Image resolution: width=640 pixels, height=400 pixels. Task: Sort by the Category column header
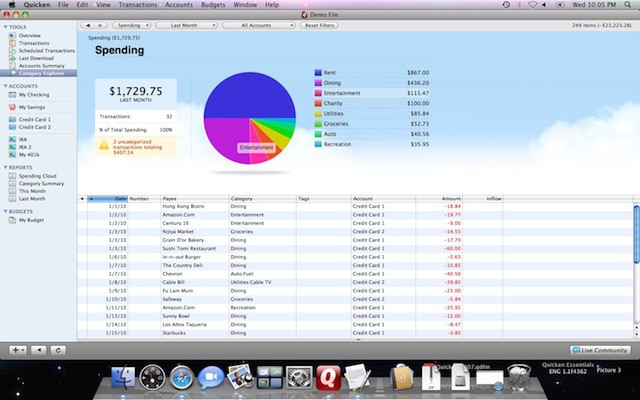(262, 199)
